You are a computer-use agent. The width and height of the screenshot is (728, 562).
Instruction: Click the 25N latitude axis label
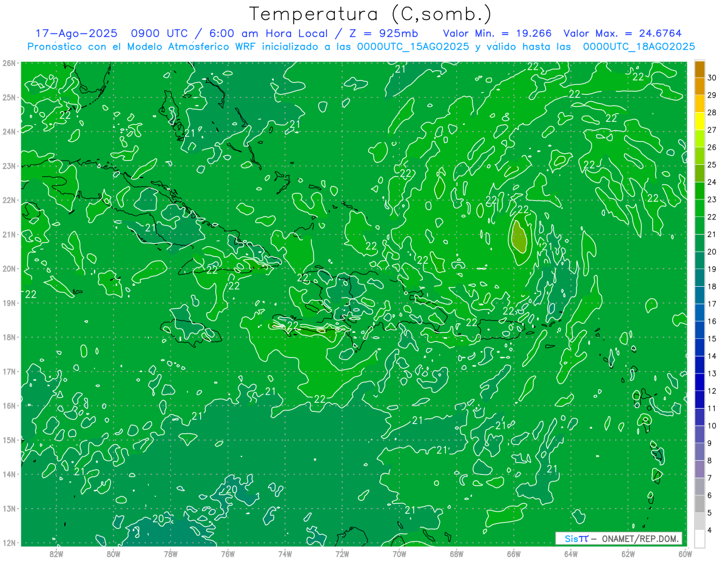[x=9, y=97]
